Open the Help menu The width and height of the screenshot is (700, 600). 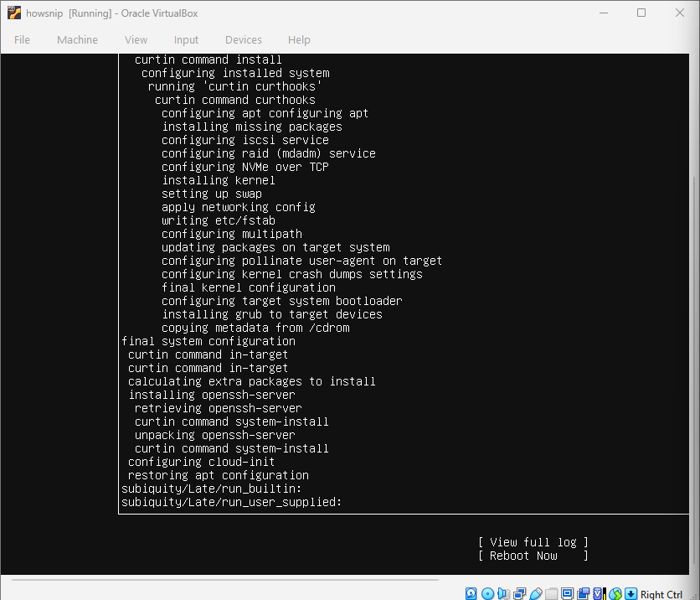pyautogui.click(x=299, y=39)
